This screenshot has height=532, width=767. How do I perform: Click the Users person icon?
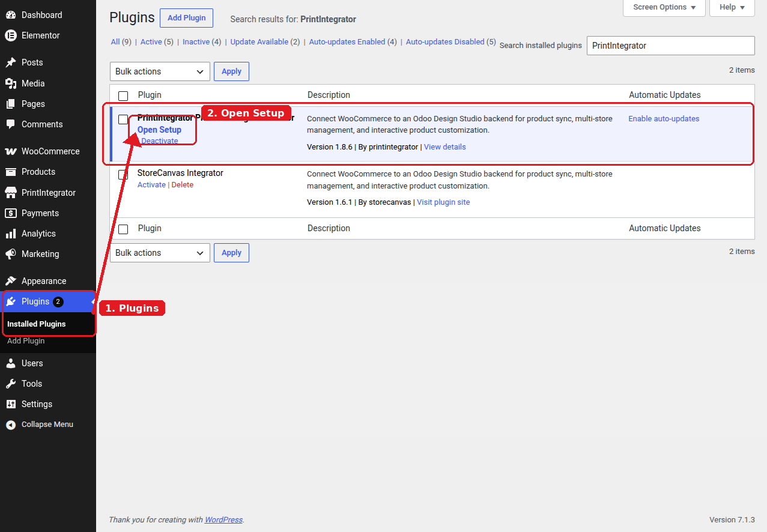click(11, 363)
